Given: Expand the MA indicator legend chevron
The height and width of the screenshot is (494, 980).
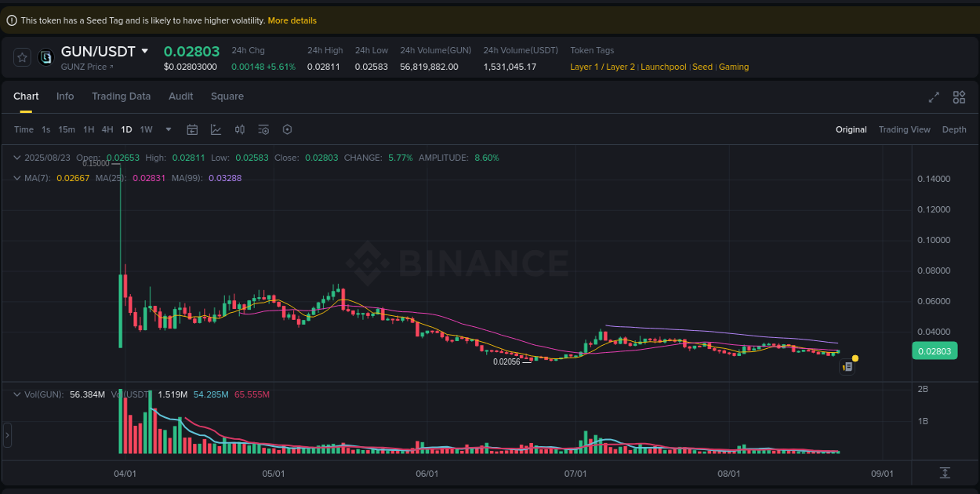Looking at the screenshot, I should pyautogui.click(x=16, y=178).
